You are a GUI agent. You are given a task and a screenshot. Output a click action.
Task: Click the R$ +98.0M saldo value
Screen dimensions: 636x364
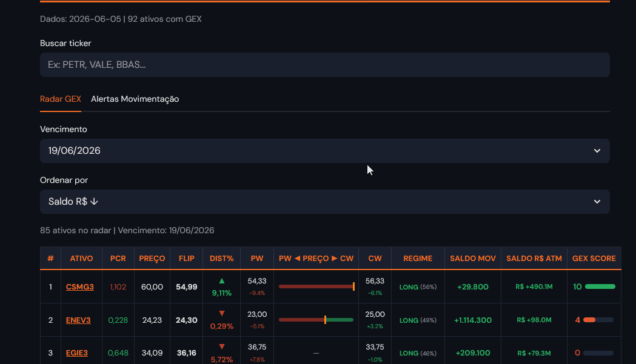(x=534, y=320)
